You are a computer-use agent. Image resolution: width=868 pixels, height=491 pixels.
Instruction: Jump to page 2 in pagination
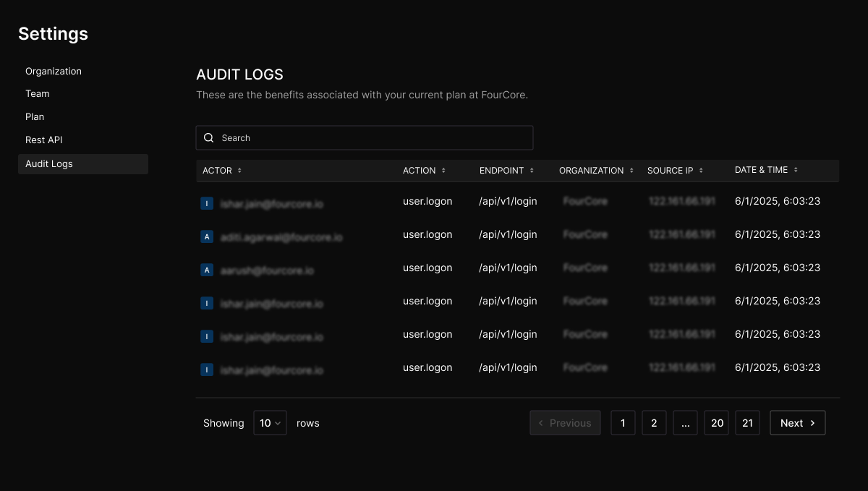click(654, 423)
